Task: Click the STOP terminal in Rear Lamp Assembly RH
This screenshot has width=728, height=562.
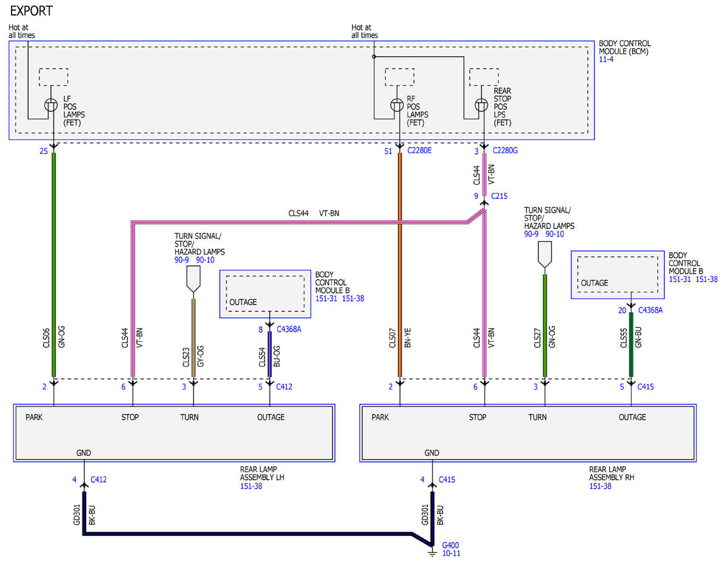Action: 478,417
